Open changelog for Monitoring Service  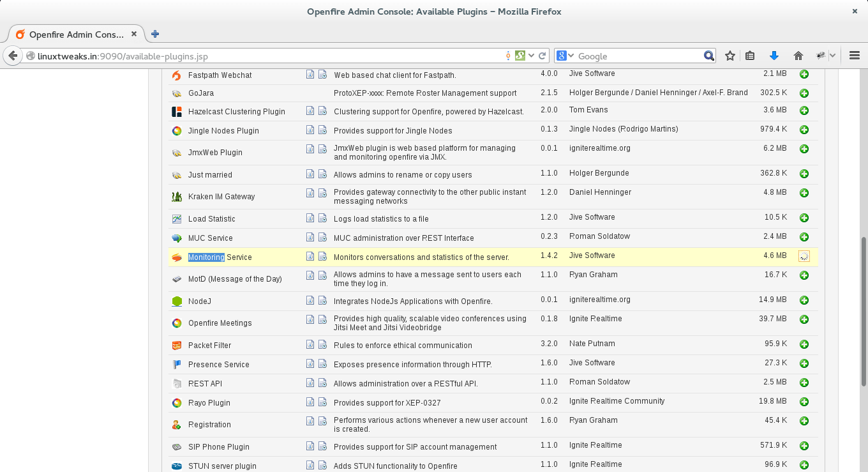(322, 256)
